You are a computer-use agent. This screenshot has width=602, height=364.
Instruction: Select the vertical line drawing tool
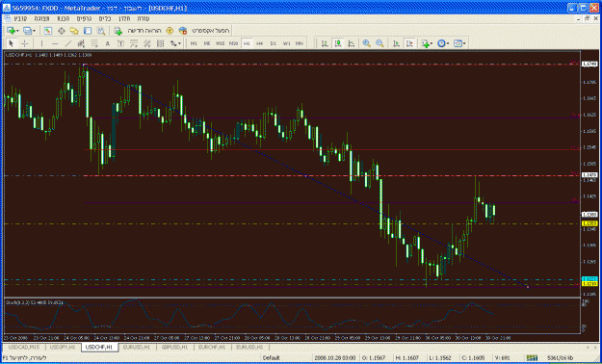pyautogui.click(x=41, y=43)
